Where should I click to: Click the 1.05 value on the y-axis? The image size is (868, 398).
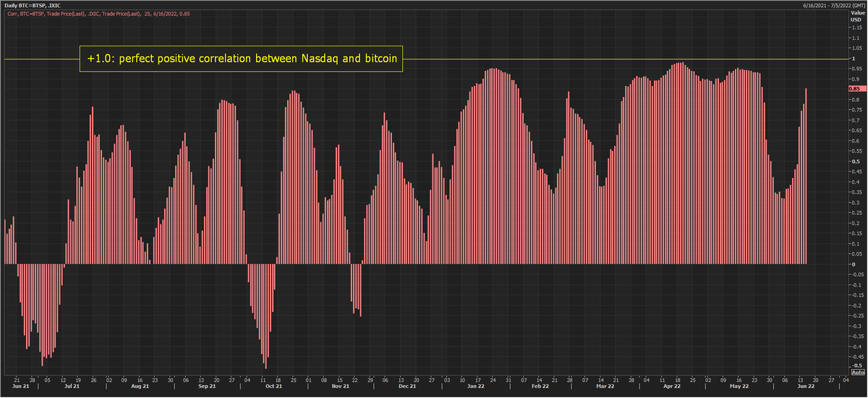(856, 48)
